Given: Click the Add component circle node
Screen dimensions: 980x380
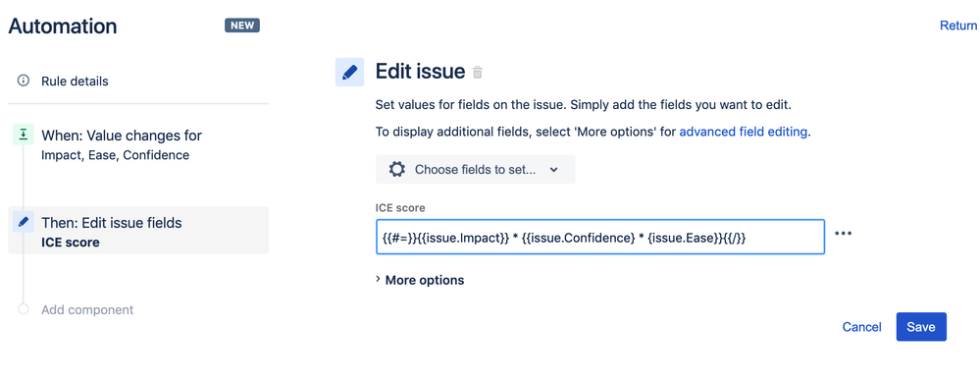Looking at the screenshot, I should pyautogui.click(x=24, y=308).
